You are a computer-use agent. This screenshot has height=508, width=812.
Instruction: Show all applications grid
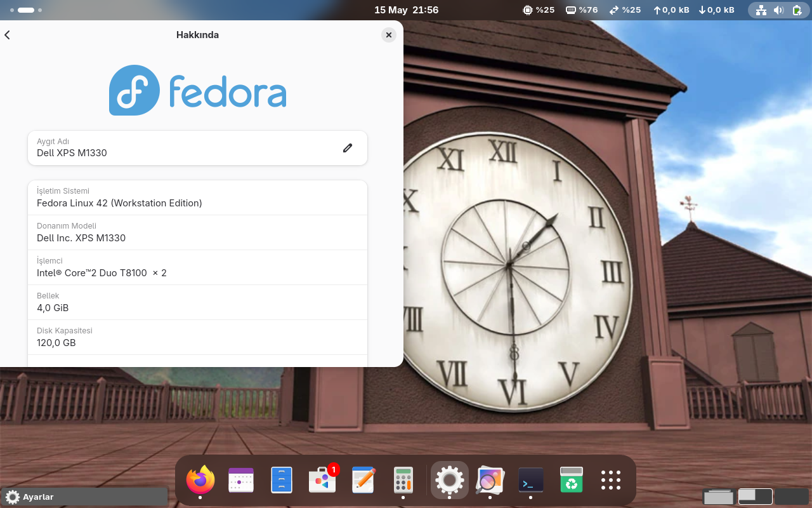click(611, 480)
